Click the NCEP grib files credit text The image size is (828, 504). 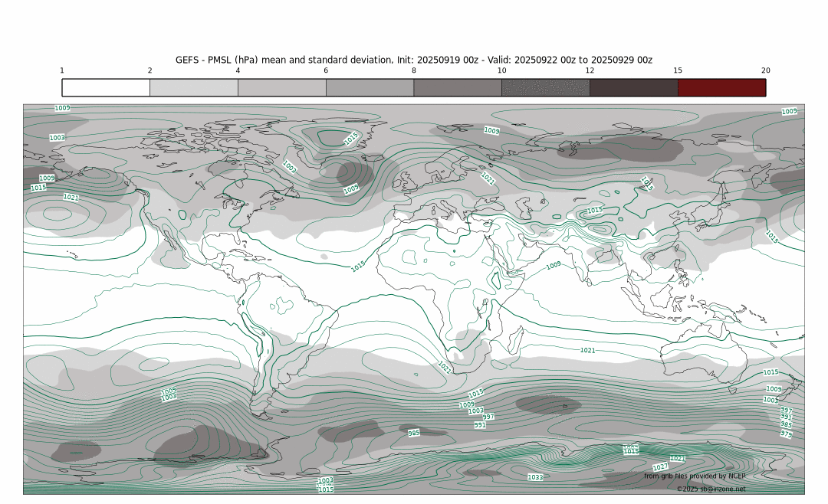pyautogui.click(x=694, y=476)
